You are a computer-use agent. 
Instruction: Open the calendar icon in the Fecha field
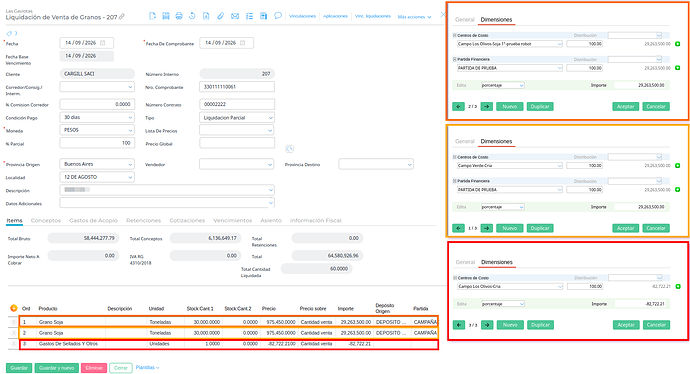(x=103, y=43)
